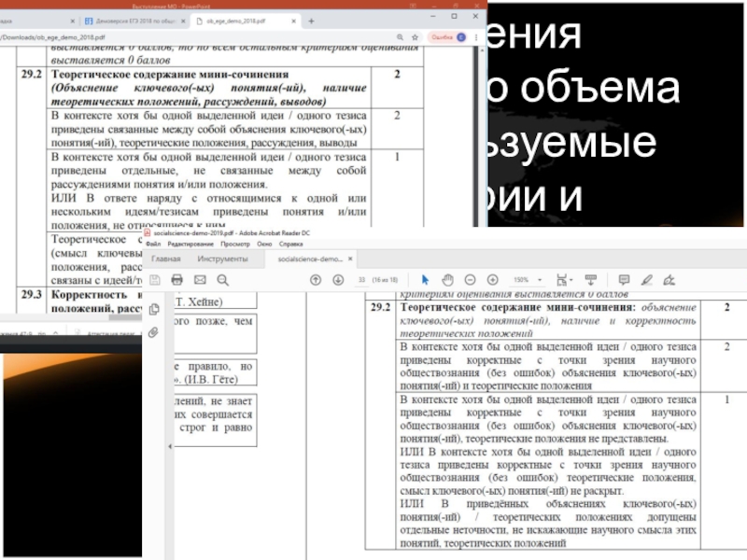Switch to the Инструменты tab
747x560 pixels.
[222, 258]
